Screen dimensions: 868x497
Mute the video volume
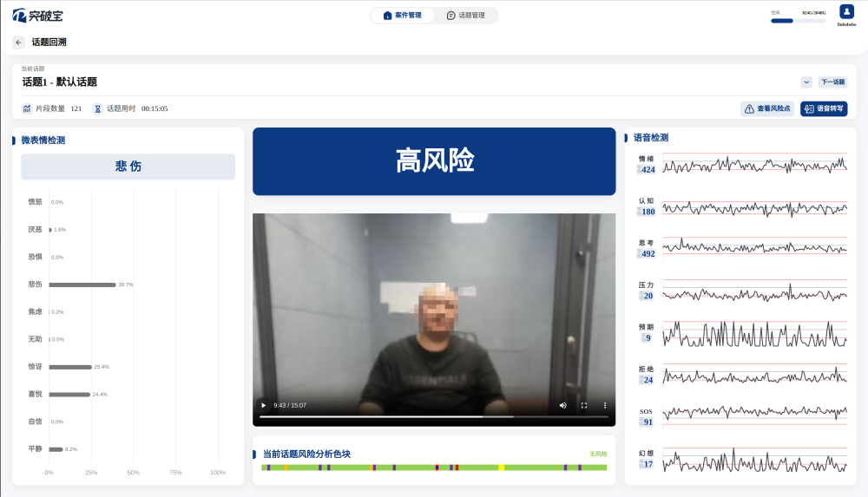[562, 405]
